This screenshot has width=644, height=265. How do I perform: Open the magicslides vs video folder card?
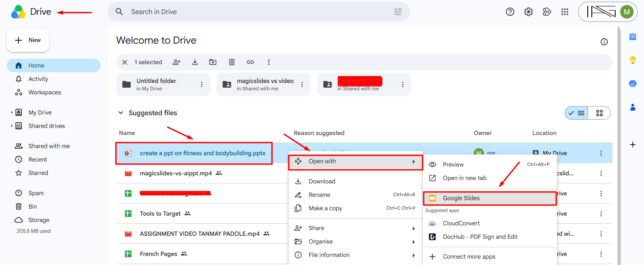(x=263, y=84)
